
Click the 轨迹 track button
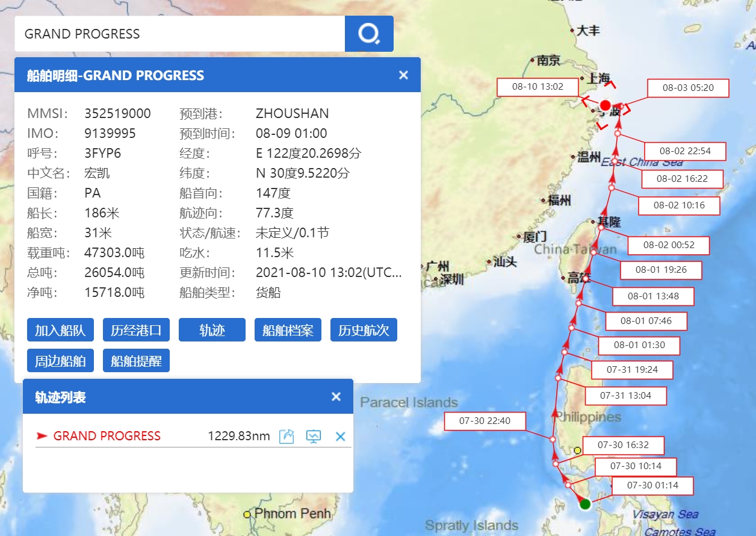(x=212, y=330)
